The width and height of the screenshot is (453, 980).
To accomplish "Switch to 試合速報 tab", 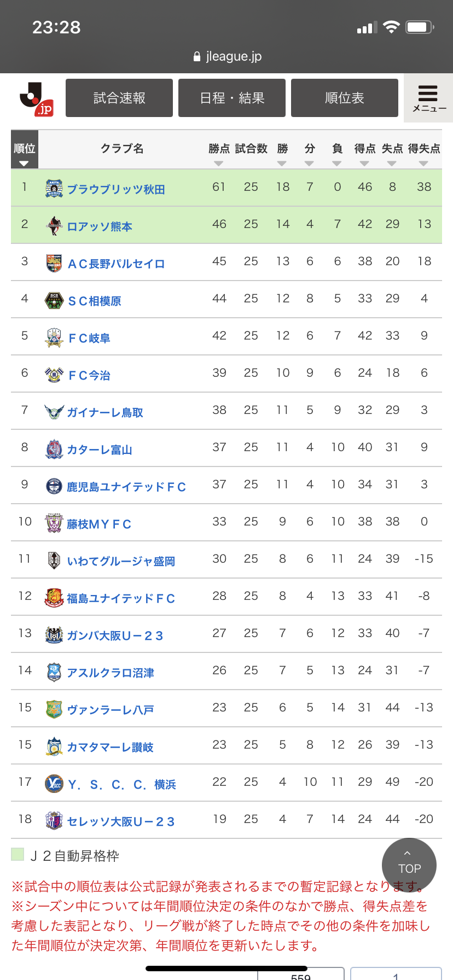I will [119, 98].
